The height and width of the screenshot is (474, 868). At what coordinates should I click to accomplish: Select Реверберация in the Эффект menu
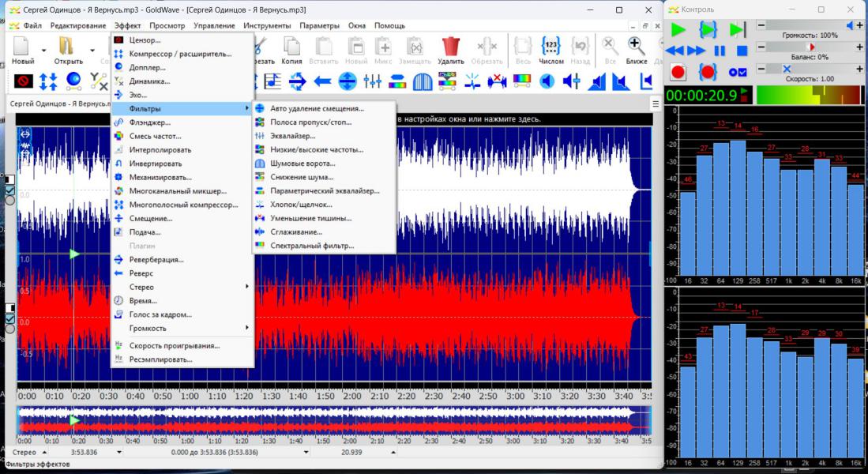(x=156, y=259)
